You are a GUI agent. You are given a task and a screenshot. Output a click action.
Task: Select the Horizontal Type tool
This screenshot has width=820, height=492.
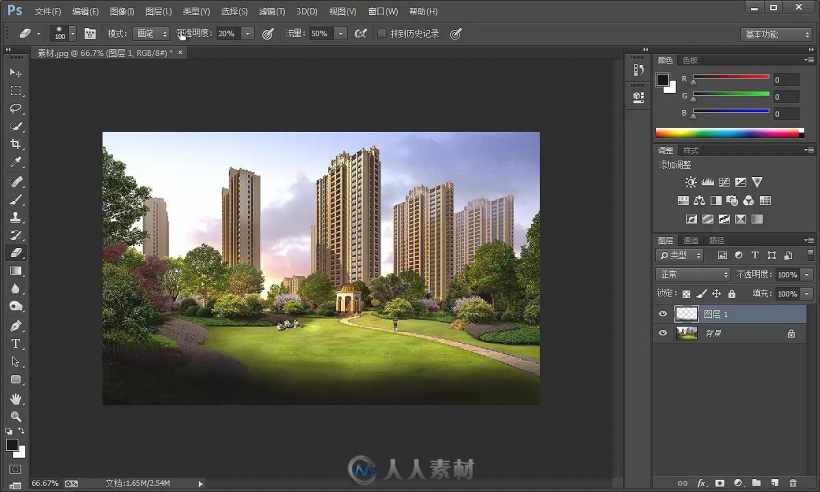[15, 344]
